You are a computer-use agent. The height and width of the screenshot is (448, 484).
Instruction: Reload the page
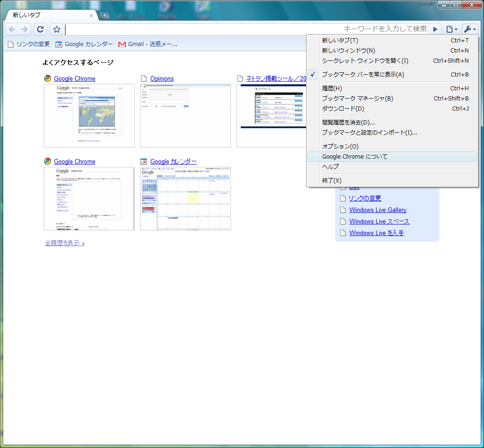[40, 29]
